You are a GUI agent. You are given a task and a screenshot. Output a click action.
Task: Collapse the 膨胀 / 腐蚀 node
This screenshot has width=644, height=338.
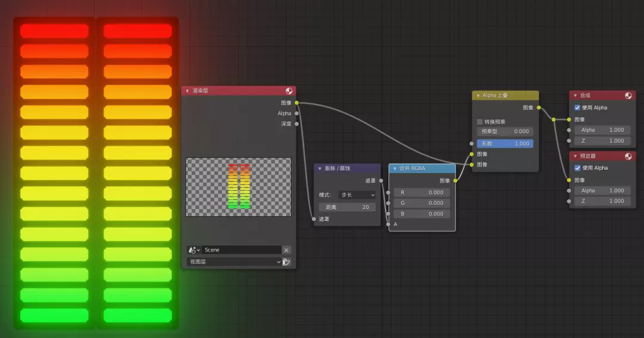coord(320,168)
